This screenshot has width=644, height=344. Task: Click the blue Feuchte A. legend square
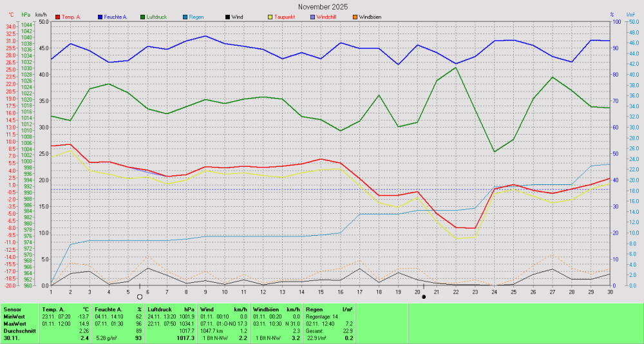point(100,17)
